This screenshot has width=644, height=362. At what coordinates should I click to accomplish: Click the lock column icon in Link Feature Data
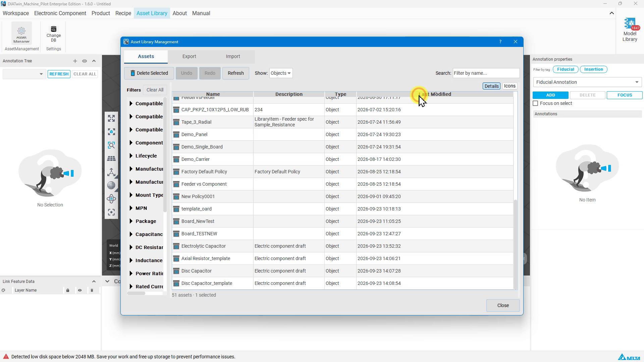[68, 290]
